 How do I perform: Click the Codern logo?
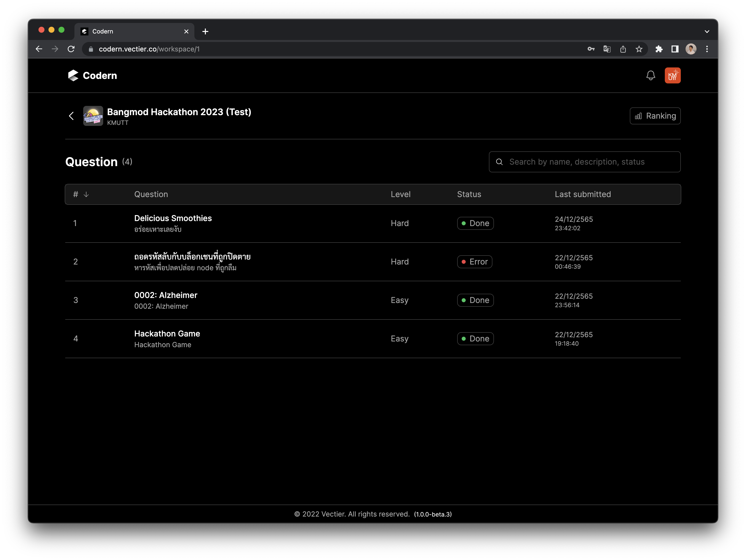[x=92, y=75]
